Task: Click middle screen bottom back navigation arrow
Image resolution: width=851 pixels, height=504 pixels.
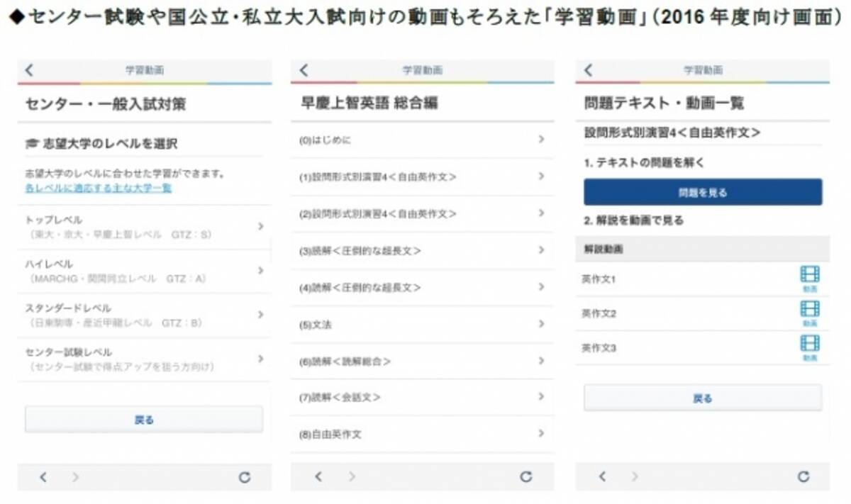Action: click(x=318, y=477)
